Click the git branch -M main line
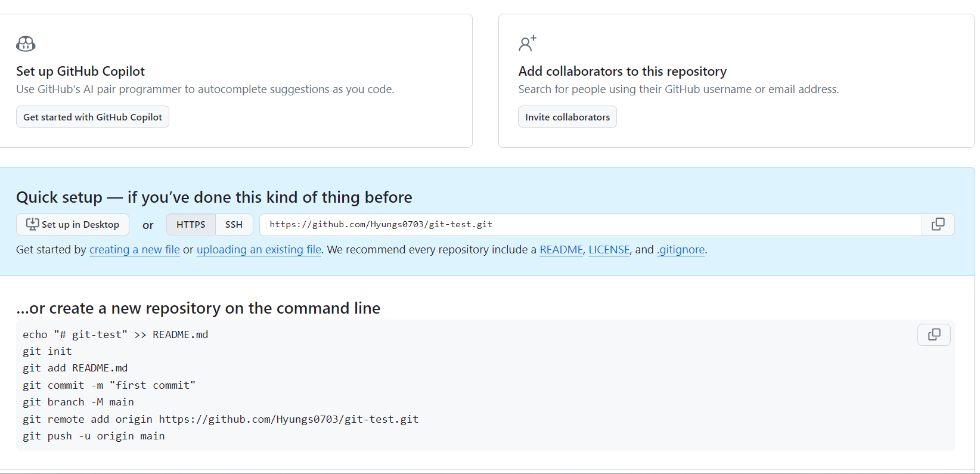 pos(78,402)
